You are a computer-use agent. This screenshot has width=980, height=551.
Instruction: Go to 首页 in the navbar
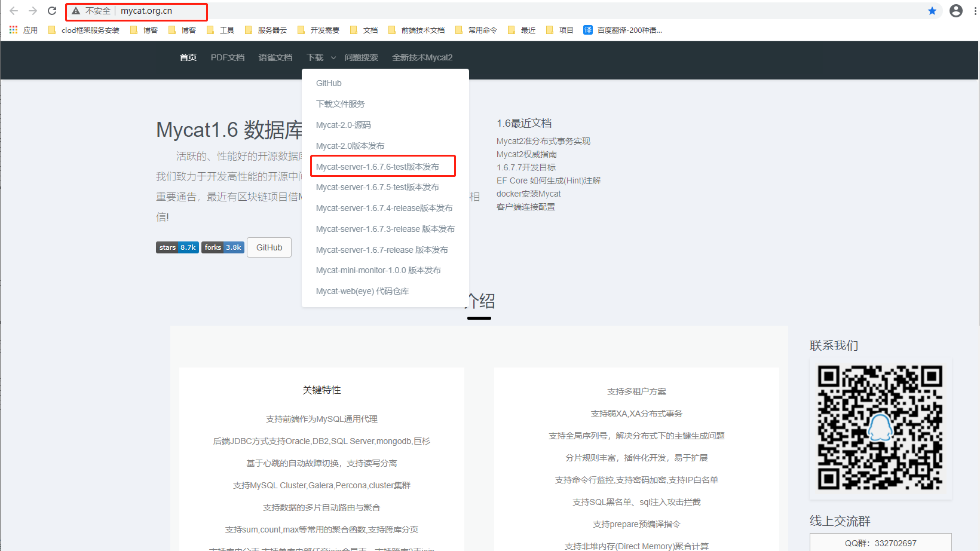[188, 57]
